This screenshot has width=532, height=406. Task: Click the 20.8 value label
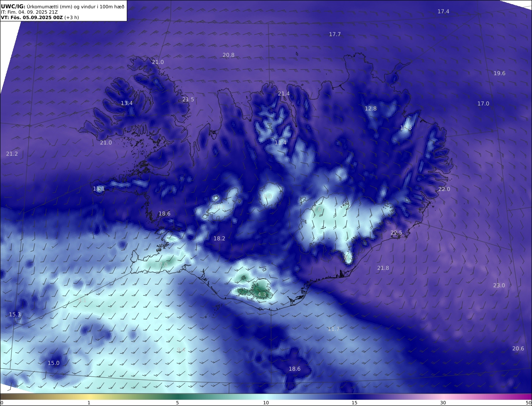click(x=229, y=55)
